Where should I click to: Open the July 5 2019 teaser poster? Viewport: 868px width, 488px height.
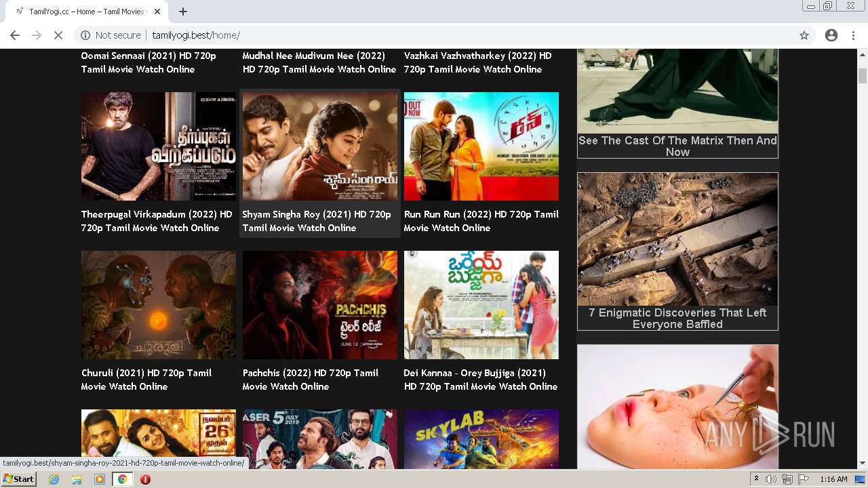[320, 439]
